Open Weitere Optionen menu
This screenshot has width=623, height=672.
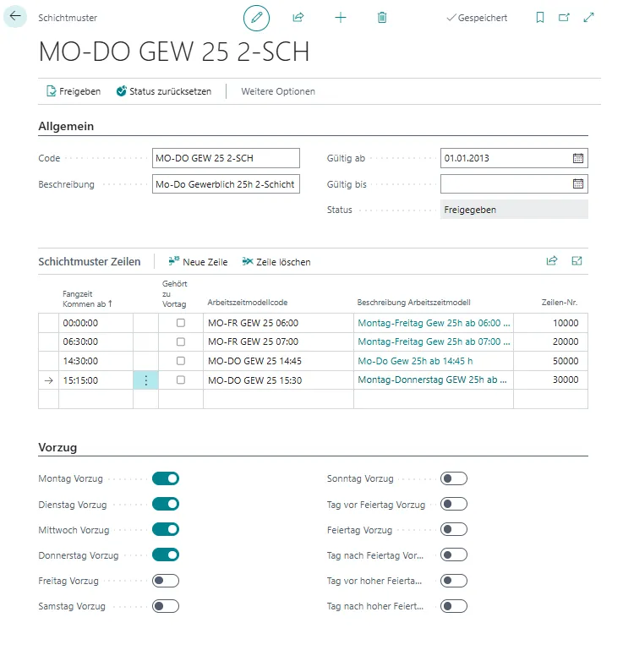[x=278, y=91]
